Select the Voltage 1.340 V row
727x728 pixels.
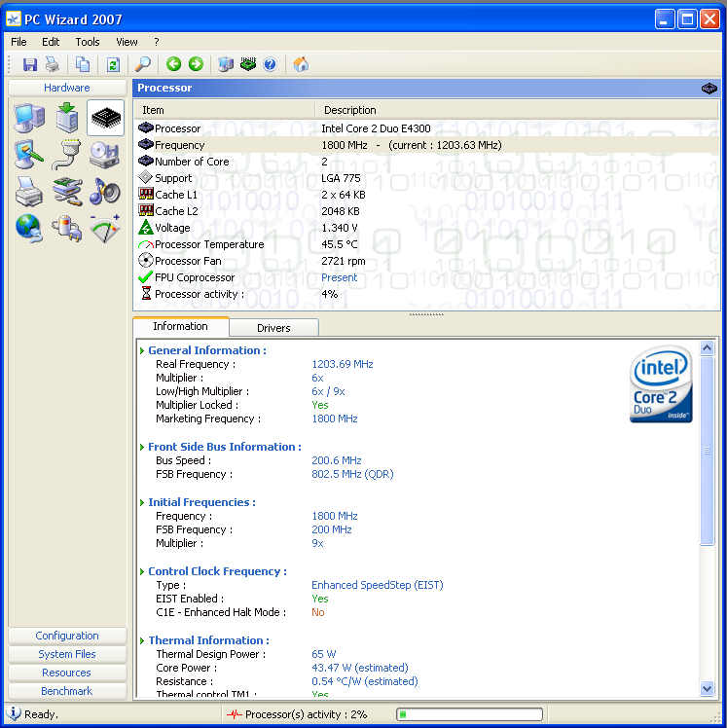(426, 228)
